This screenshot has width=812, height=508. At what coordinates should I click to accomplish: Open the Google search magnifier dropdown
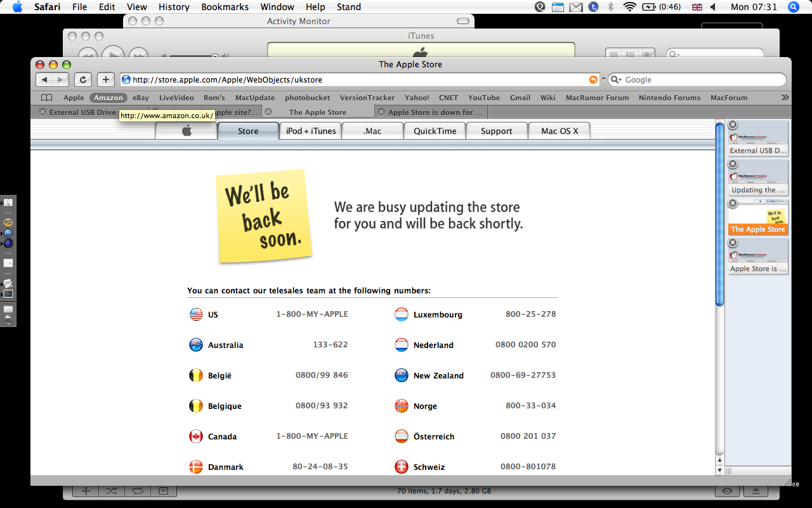(x=616, y=79)
